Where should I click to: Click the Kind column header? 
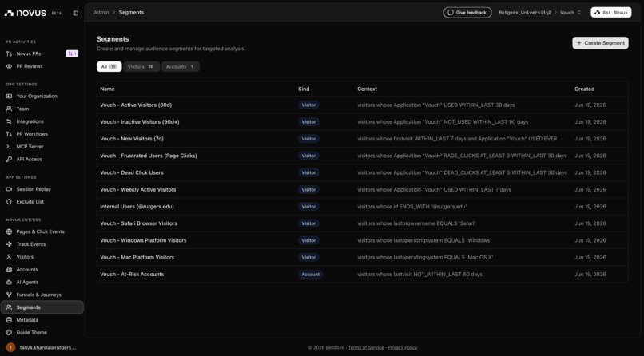click(304, 89)
